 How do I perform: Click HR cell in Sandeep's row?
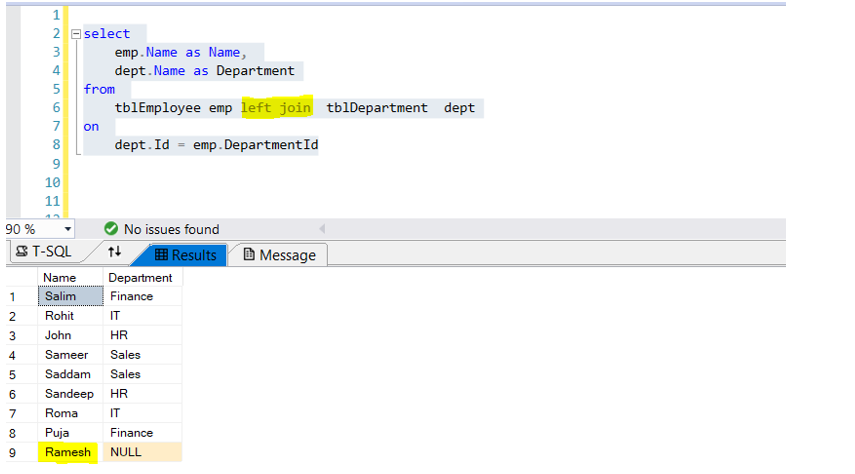[142, 394]
